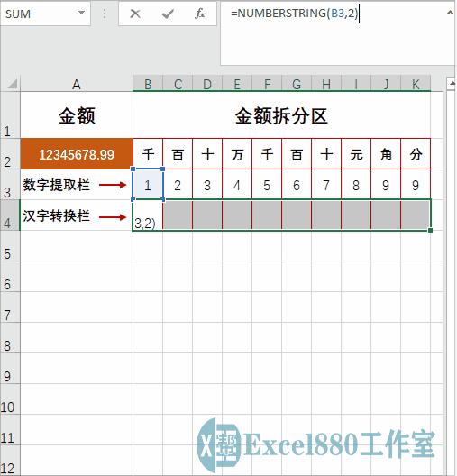This screenshot has width=457, height=476.
Task: Select row 7 header
Action: click(x=10, y=307)
